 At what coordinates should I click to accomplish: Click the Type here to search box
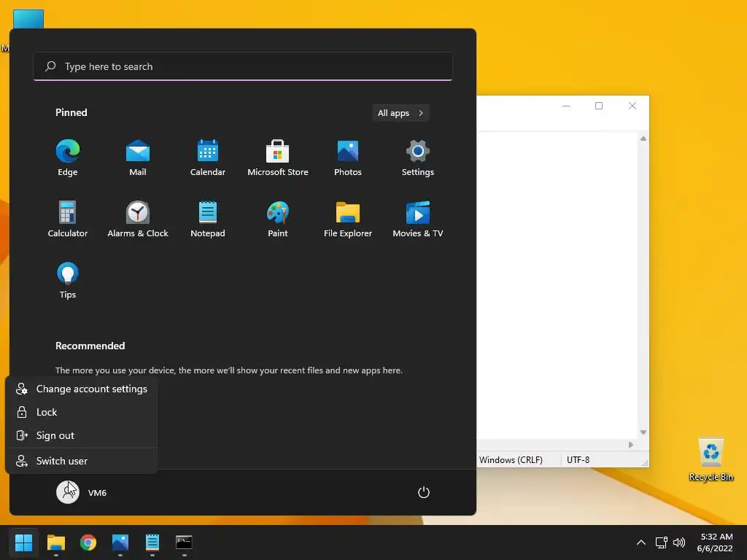pyautogui.click(x=243, y=66)
